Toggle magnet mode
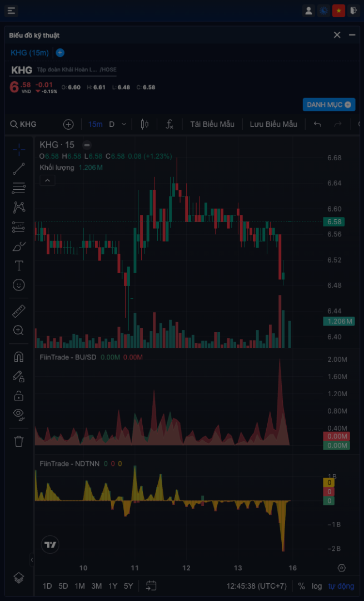Screen dimensions: 364x601 click(x=19, y=357)
